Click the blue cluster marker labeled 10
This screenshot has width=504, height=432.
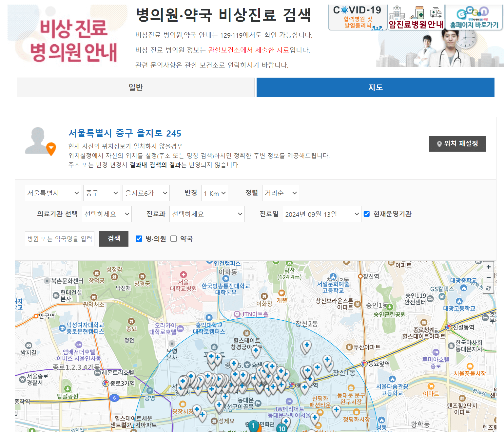[281, 428]
